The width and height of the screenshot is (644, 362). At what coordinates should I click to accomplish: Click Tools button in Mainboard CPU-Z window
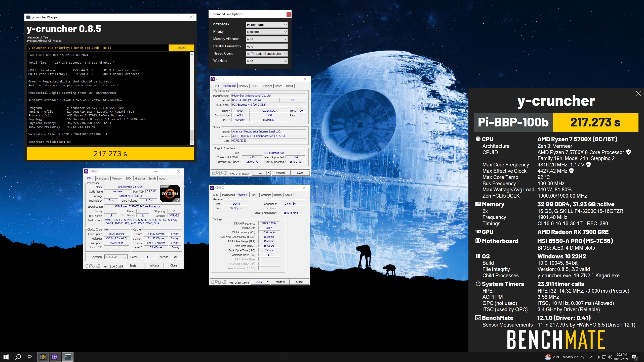click(259, 173)
